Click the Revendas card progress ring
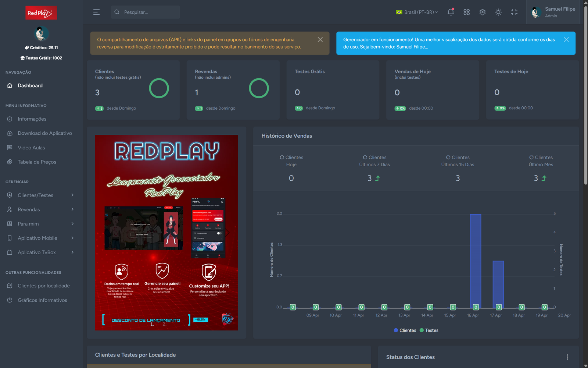Screen dimensions: 588x368 259,88
